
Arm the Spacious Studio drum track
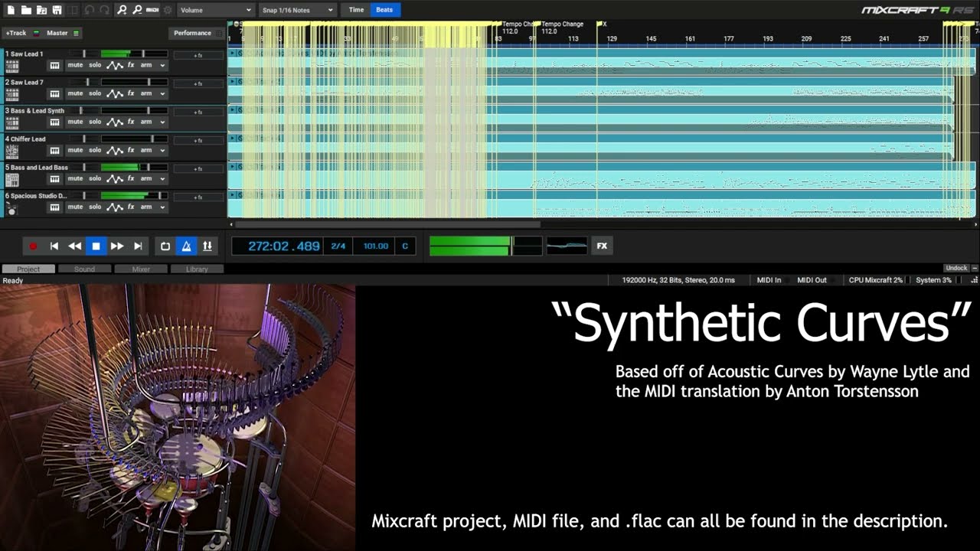pyautogui.click(x=146, y=207)
